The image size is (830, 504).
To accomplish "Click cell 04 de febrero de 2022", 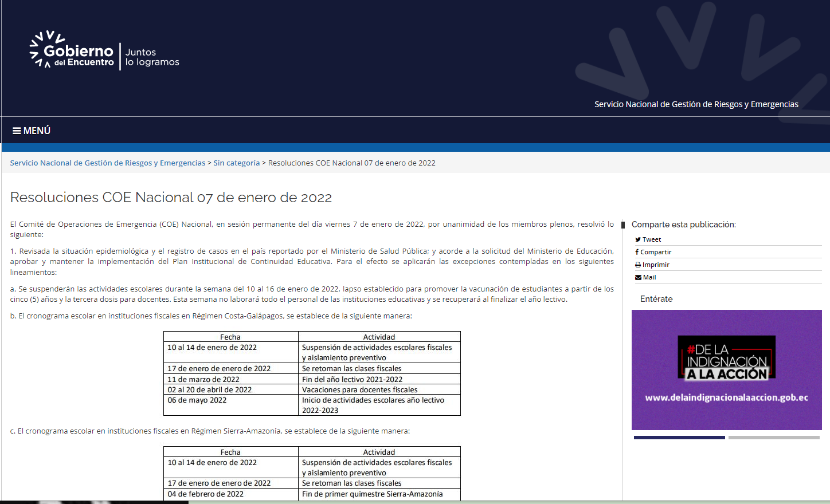I will tap(231, 494).
